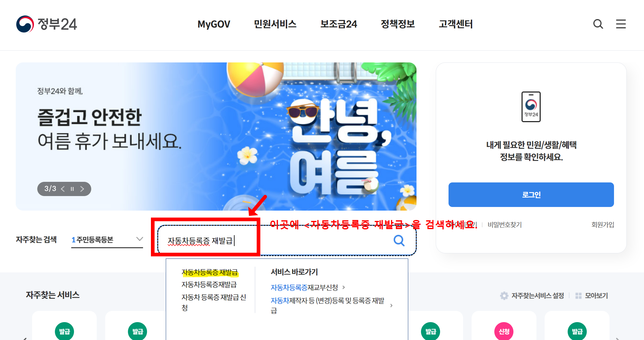
Task: Click the 정부24 logo
Action: (x=47, y=24)
